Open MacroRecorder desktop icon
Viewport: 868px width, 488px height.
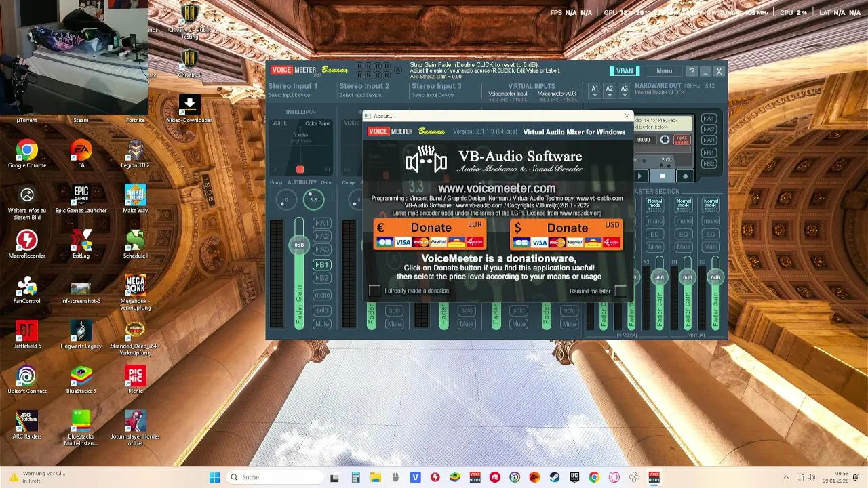click(x=27, y=244)
